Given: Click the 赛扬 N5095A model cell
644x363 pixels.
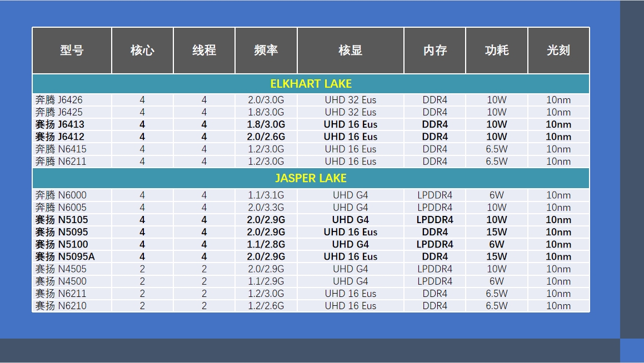Looking at the screenshot, I should (72, 256).
